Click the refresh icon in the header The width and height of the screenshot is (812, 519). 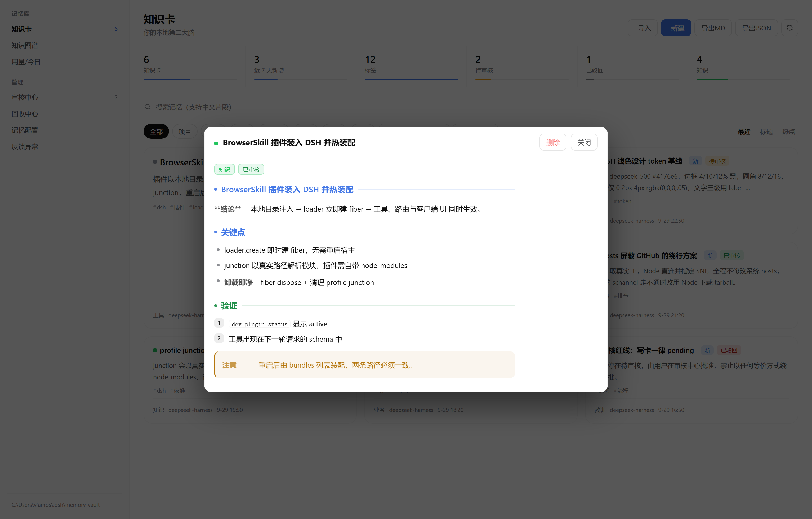pyautogui.click(x=789, y=28)
